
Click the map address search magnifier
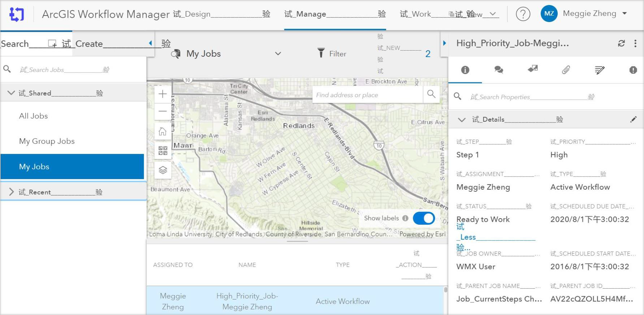pyautogui.click(x=431, y=94)
